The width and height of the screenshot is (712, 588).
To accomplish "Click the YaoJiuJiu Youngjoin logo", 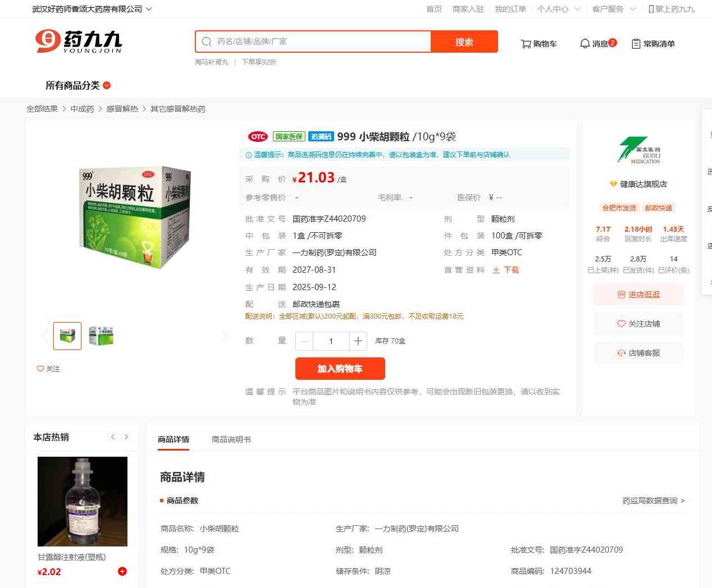I will click(x=79, y=42).
